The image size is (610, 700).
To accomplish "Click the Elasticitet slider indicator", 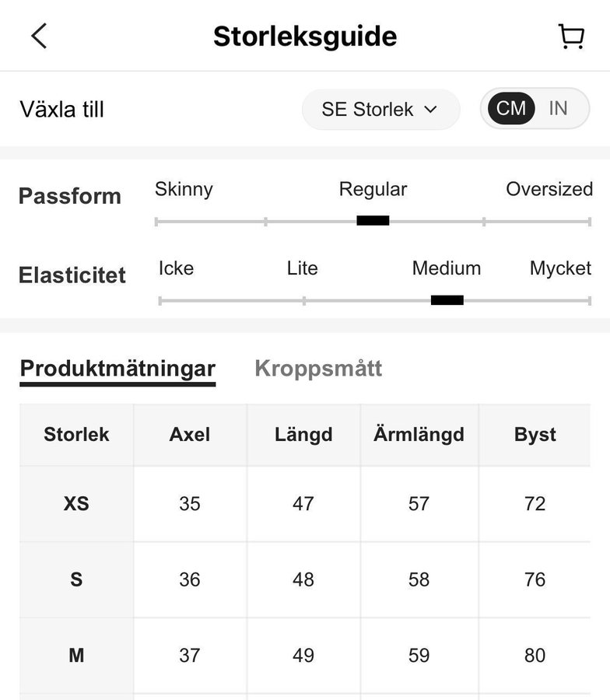I will [x=447, y=300].
